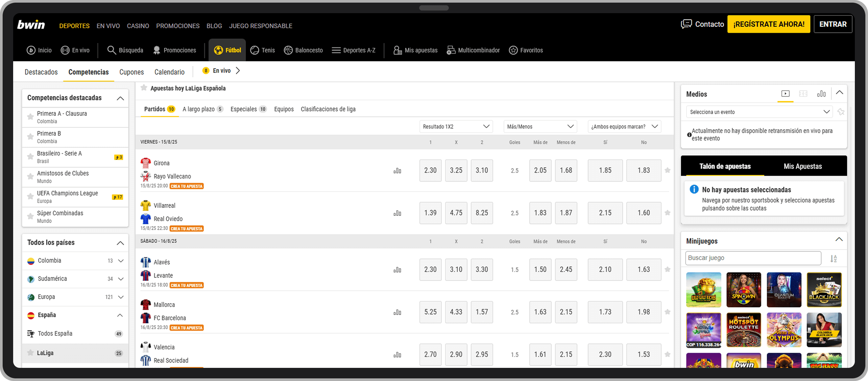Sort minigames alphabetically
Image resolution: width=868 pixels, height=381 pixels.
coord(833,258)
